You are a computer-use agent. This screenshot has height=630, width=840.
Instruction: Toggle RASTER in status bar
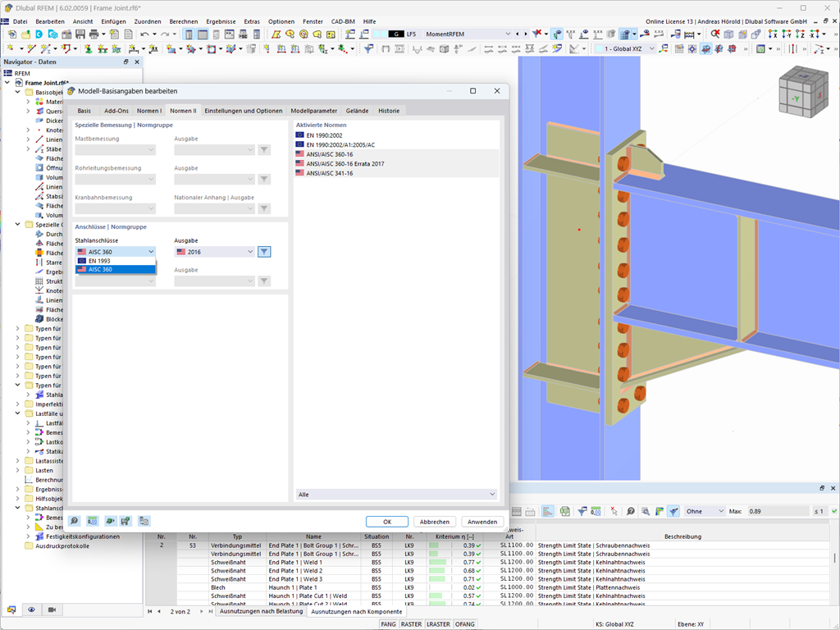(411, 624)
